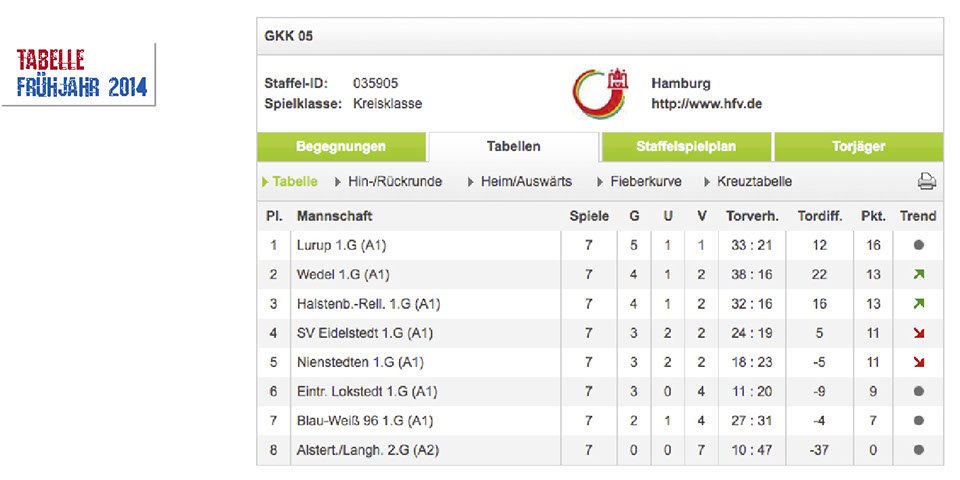Viewport: 960px width, 480px height.
Task: Click SV Eidelstedt's red down arrow
Action: click(918, 333)
